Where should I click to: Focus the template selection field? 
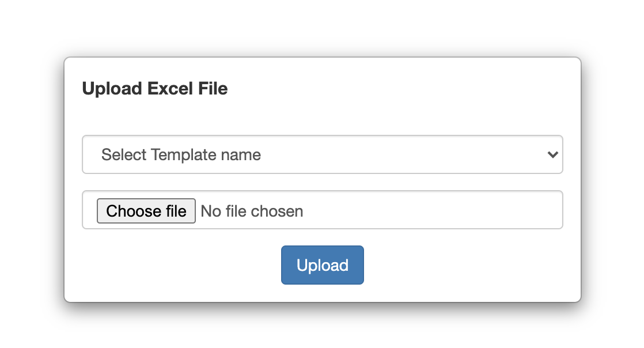(323, 154)
